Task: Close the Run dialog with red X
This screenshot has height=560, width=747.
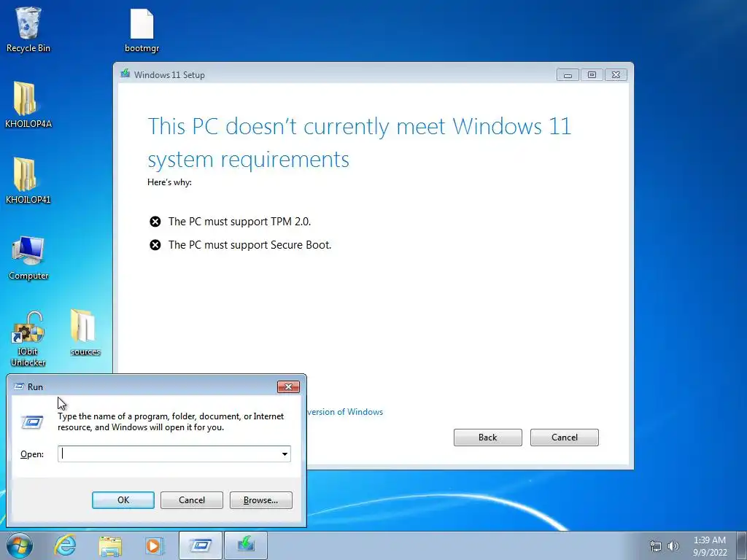Action: pos(288,386)
